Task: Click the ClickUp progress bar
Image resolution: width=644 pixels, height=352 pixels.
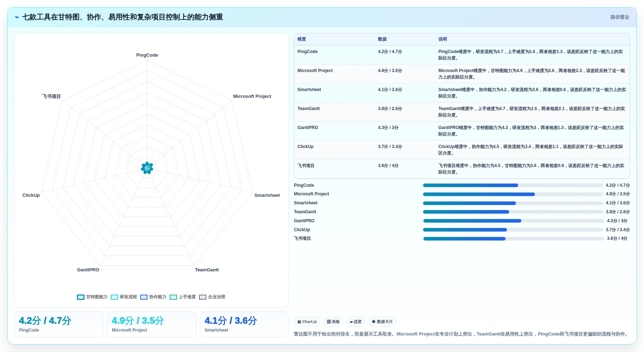Action: [513, 230]
